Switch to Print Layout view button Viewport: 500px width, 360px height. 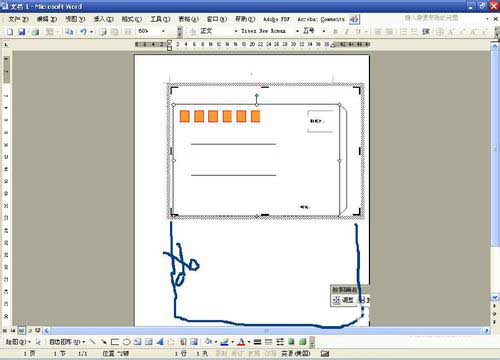[x=21, y=330]
